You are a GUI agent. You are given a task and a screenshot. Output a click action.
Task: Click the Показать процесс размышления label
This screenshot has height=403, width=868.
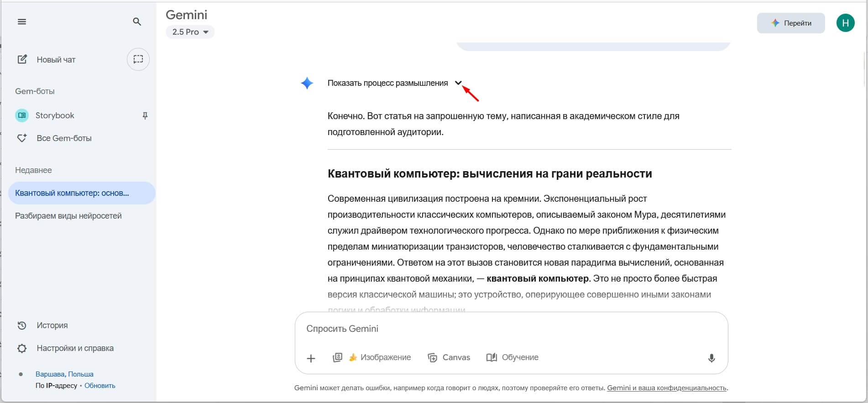388,83
